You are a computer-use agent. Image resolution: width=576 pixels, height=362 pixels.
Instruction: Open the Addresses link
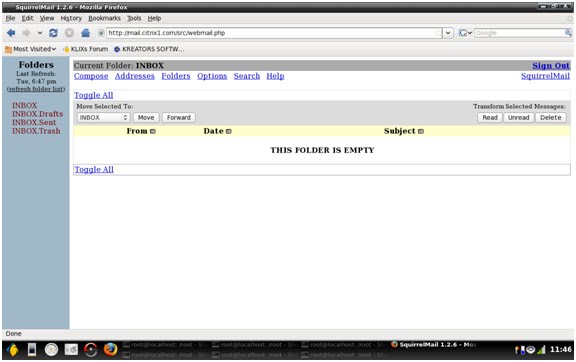click(134, 76)
